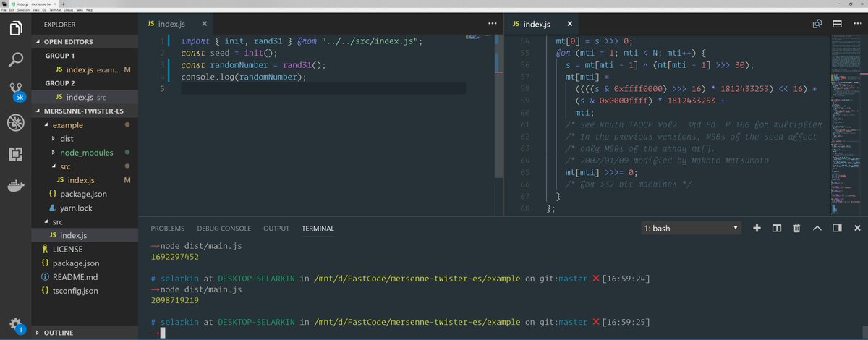868x340 pixels.
Task: Click 'console.log(randomNumber);' code line
Action: coord(244,77)
